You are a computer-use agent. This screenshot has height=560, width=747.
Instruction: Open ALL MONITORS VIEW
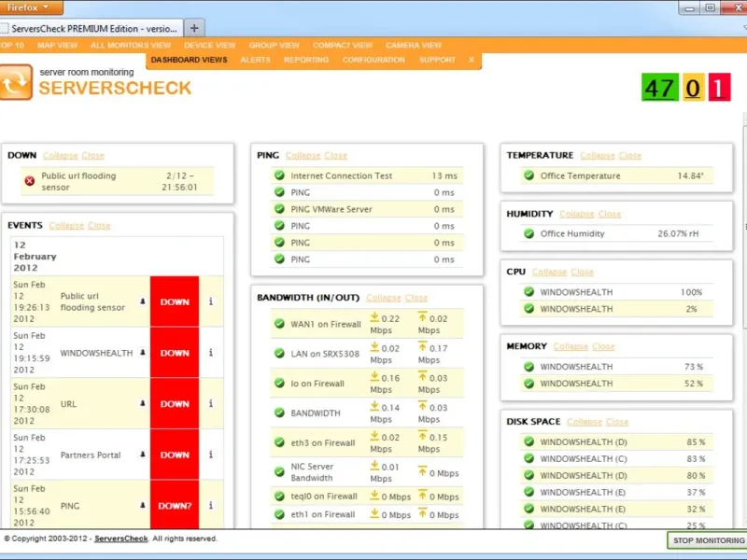point(131,45)
